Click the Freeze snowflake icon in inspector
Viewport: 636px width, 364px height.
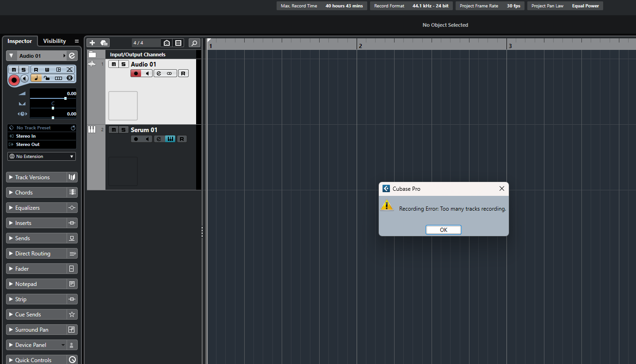70,78
